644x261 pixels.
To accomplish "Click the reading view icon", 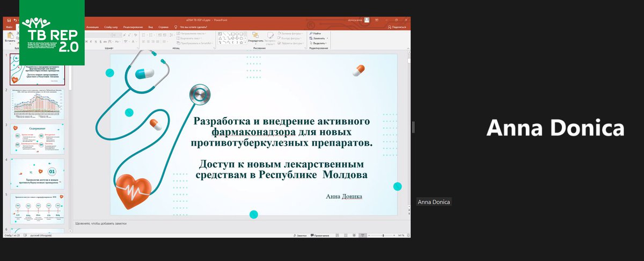I will (x=354, y=235).
